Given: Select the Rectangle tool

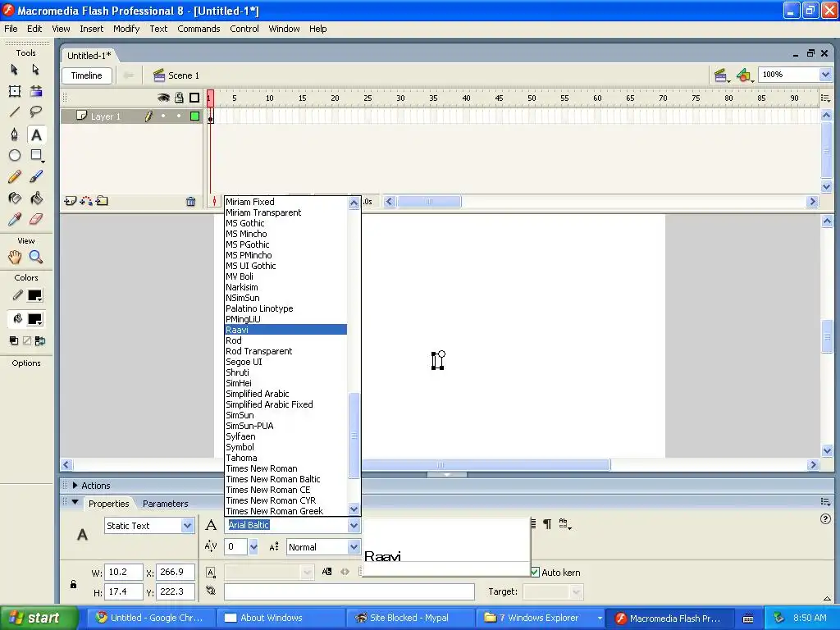Looking at the screenshot, I should coord(36,155).
